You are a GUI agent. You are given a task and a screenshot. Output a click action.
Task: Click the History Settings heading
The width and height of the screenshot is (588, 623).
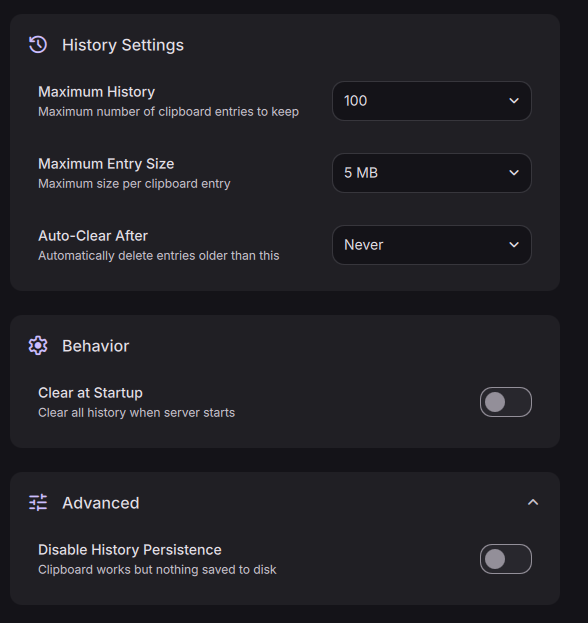pos(123,45)
